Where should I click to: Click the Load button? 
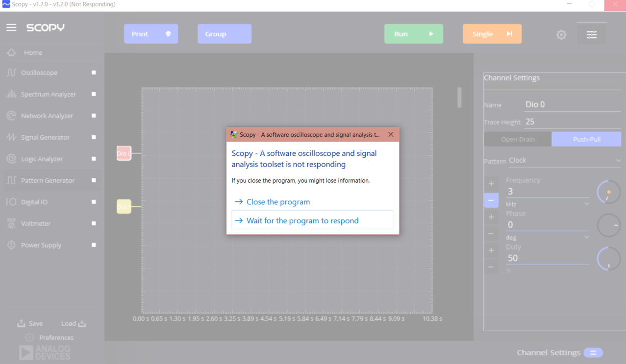click(74, 323)
